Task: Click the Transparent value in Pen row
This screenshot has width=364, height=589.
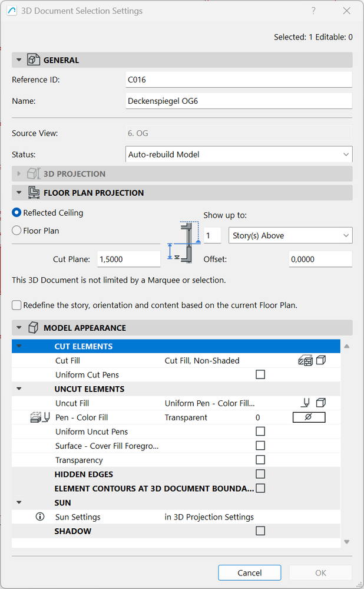Action: 186,417
